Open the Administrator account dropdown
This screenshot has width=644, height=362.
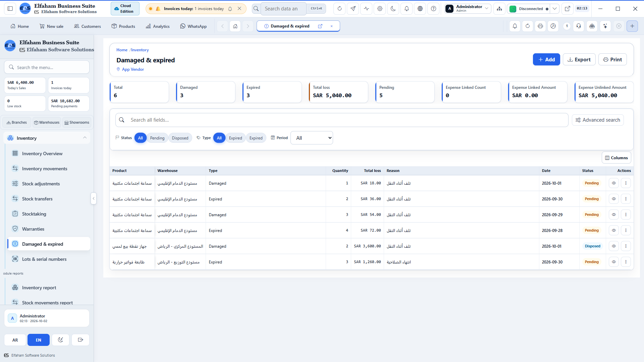click(468, 9)
